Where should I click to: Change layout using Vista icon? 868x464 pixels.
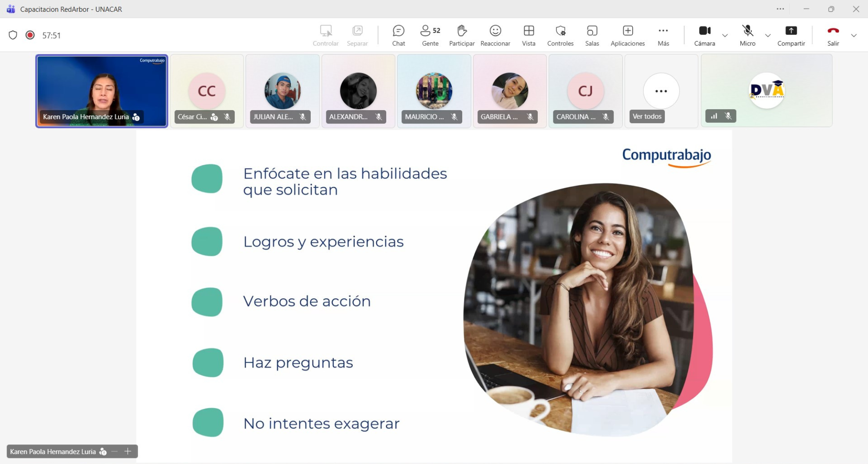528,35
